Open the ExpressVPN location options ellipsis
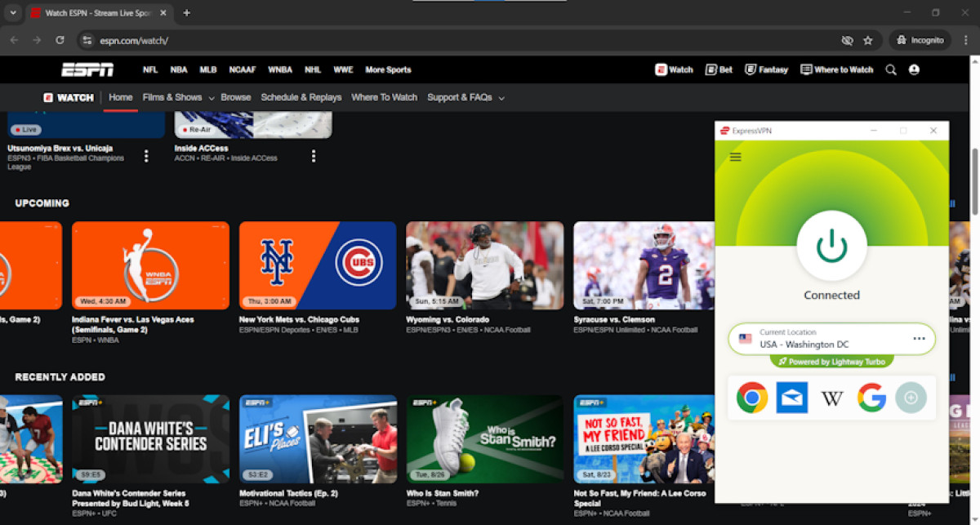 pyautogui.click(x=919, y=338)
